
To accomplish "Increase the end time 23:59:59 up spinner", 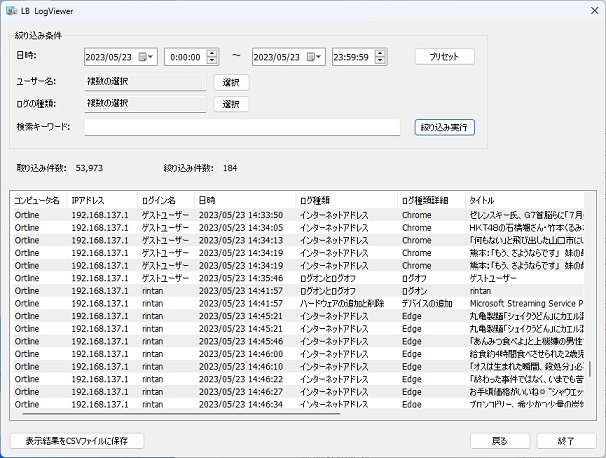I will (x=380, y=53).
